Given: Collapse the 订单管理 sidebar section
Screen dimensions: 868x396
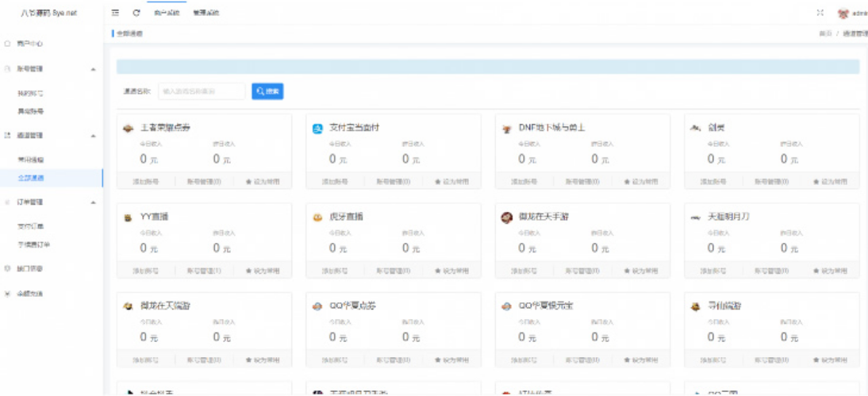Looking at the screenshot, I should pyautogui.click(x=94, y=202).
